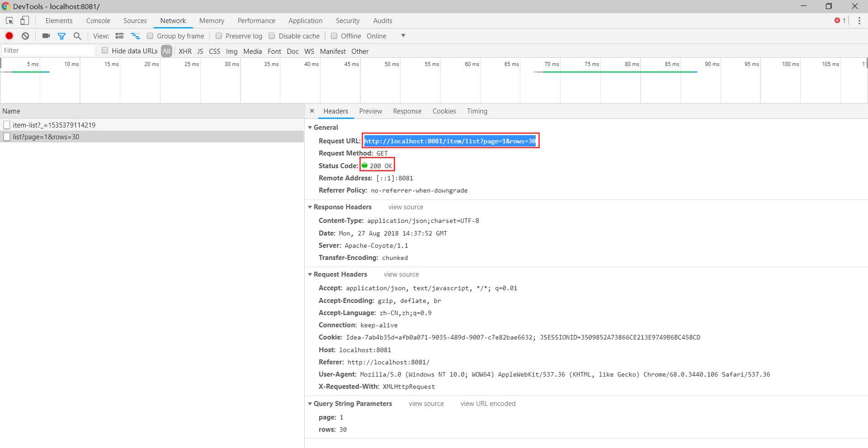Click the highlighted Request URL value
This screenshot has height=448, width=868.
pos(450,141)
